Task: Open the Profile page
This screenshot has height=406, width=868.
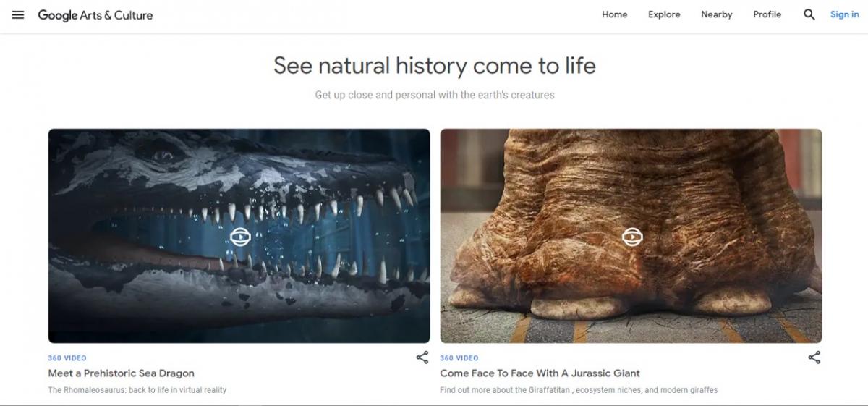Action: tap(767, 14)
